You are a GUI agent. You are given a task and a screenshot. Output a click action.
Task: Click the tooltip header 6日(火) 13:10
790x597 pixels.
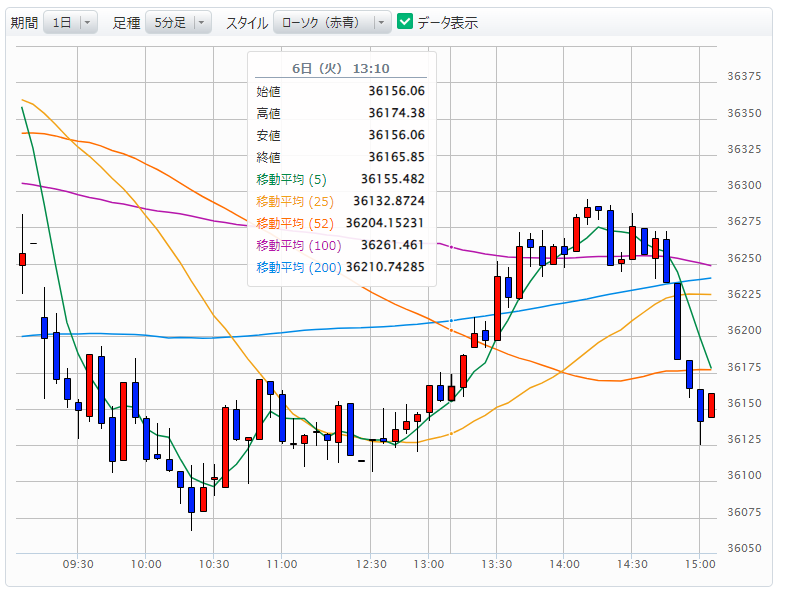[341, 68]
